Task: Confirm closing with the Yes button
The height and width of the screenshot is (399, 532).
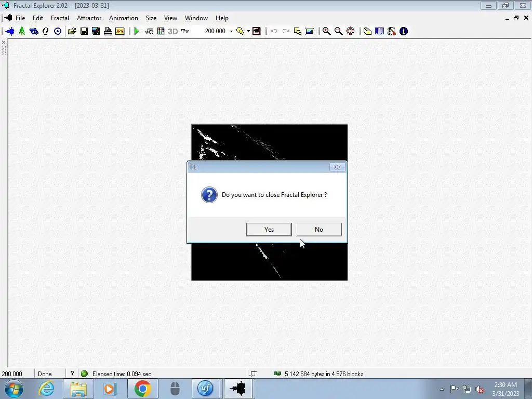Action: (269, 230)
